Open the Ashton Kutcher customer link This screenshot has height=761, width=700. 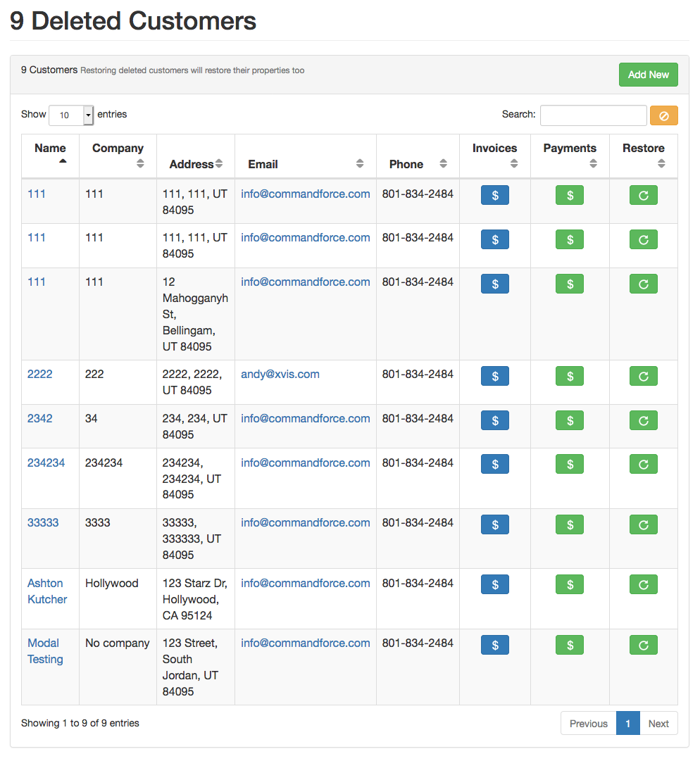coord(47,591)
